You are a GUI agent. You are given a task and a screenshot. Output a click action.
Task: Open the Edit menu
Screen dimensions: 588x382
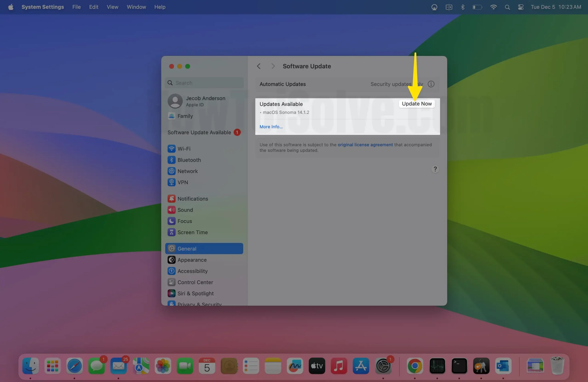click(x=94, y=7)
